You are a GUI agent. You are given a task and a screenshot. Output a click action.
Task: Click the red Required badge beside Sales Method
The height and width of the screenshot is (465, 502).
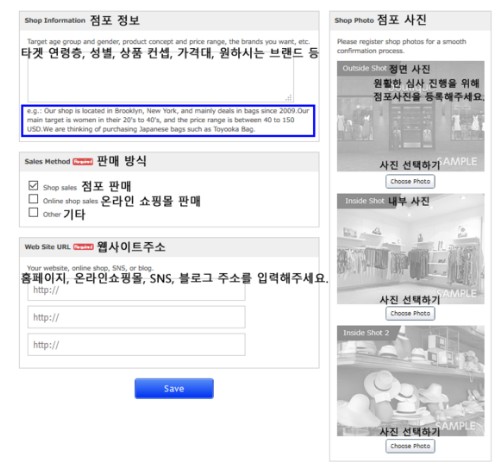coord(83,162)
